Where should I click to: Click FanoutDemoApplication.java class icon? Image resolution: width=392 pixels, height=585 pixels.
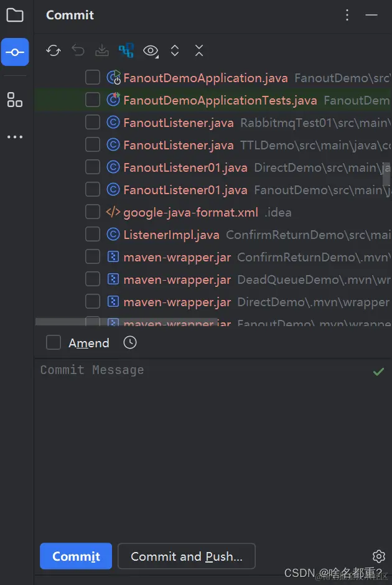pyautogui.click(x=113, y=78)
